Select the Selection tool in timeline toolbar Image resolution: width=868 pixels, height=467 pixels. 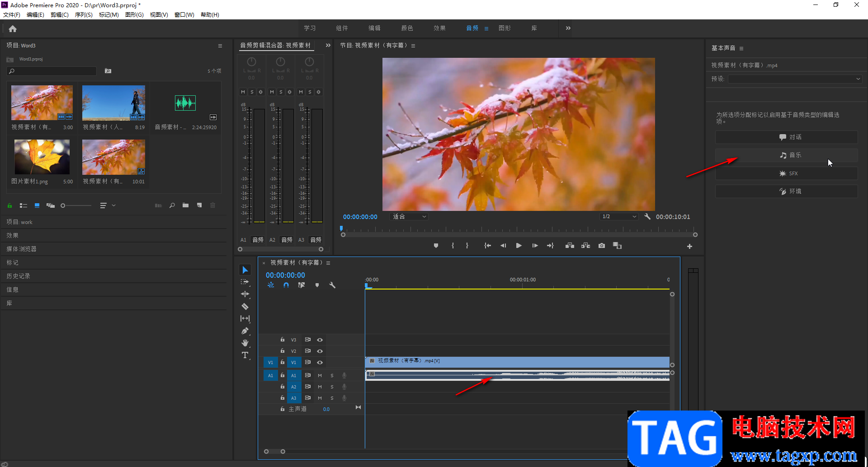pos(245,270)
